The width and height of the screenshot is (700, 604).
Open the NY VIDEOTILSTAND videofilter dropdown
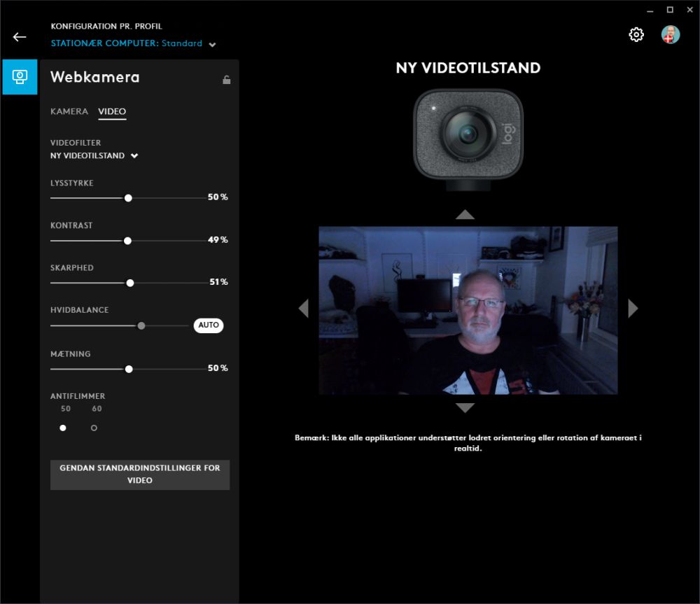click(x=94, y=156)
